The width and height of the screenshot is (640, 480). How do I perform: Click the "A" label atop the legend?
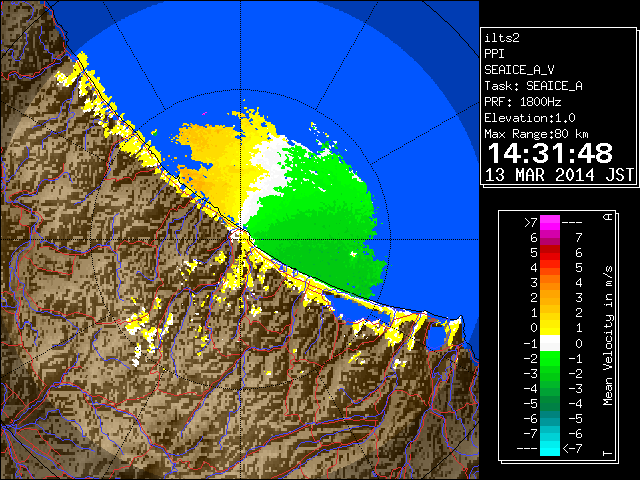(x=608, y=217)
